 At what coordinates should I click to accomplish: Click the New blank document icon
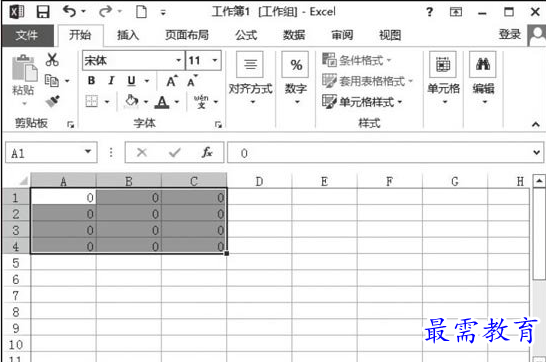coord(141,12)
